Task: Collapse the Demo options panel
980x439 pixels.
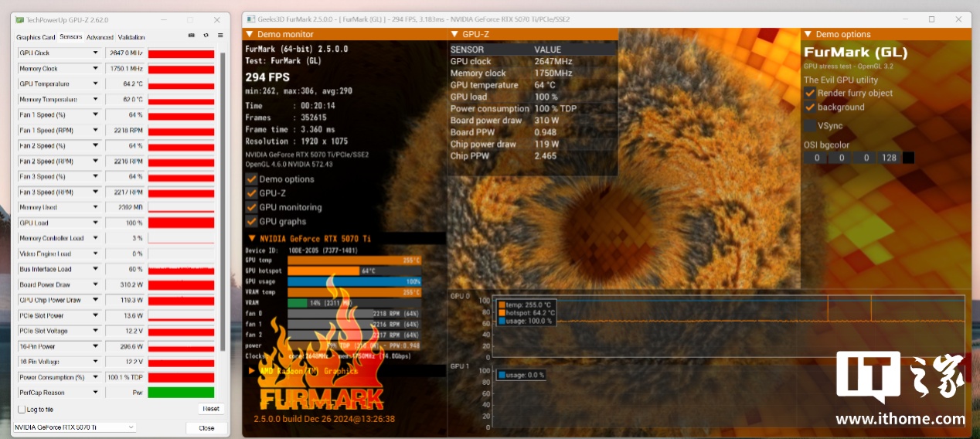Action: (x=808, y=34)
